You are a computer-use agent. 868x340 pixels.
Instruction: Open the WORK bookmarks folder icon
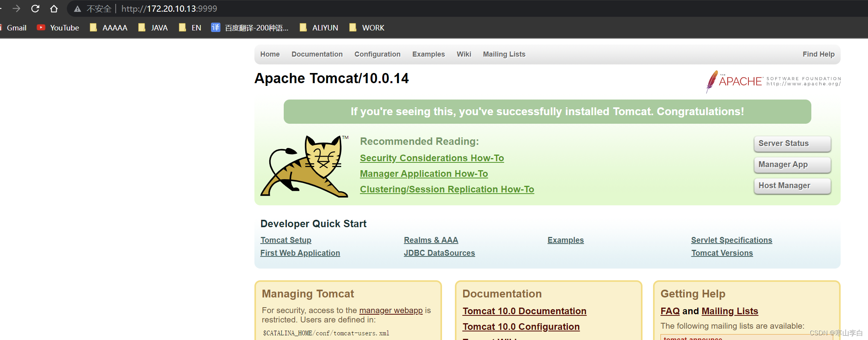[x=353, y=27]
